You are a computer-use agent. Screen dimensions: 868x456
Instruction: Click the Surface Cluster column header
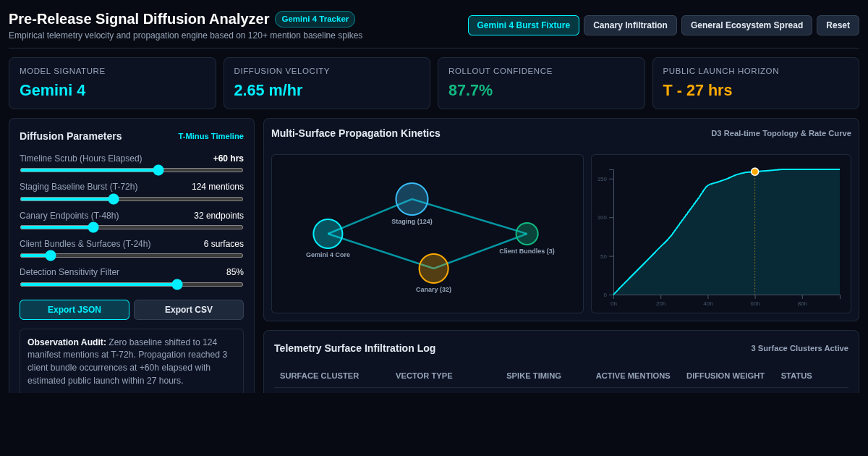(x=319, y=376)
